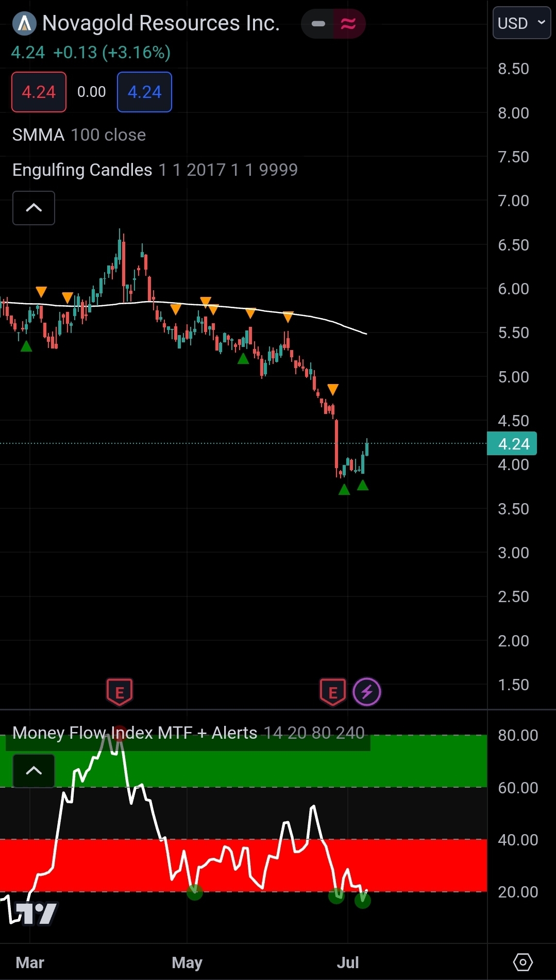Collapse the main chart indicator legend

(33, 208)
